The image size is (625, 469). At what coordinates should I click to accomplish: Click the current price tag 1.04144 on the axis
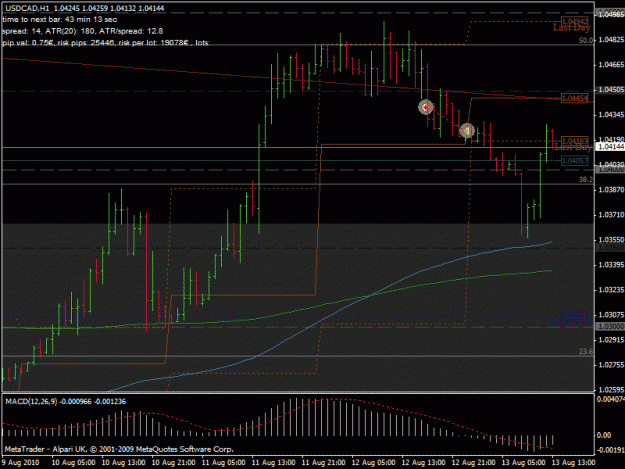coord(610,147)
